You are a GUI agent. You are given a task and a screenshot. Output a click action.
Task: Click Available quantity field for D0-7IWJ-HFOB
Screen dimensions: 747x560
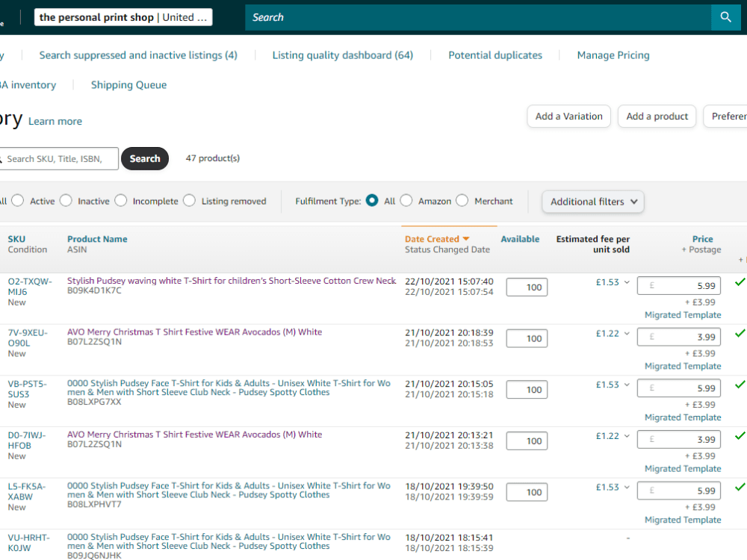pyautogui.click(x=527, y=441)
